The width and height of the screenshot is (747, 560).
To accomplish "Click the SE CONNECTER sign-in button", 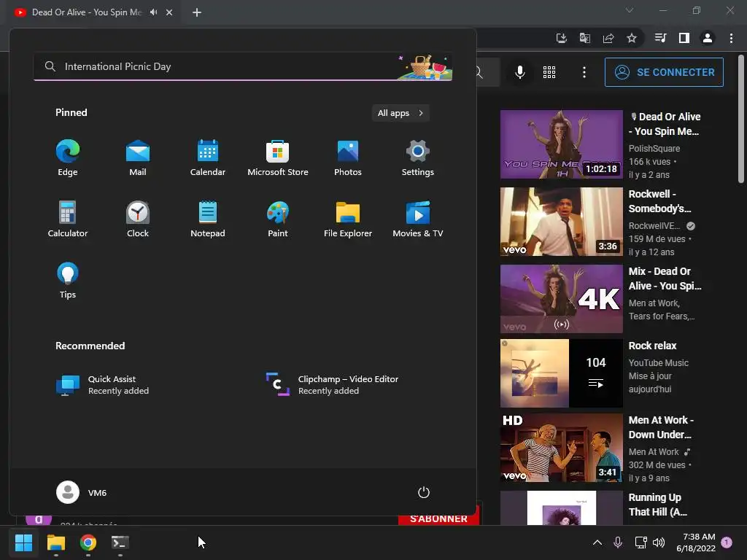I will tap(664, 72).
